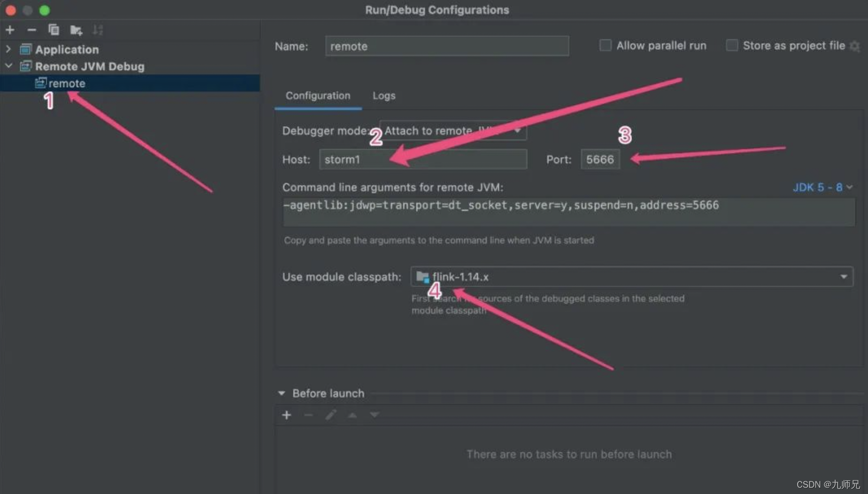
Task: Remove before-launch task button
Action: click(308, 415)
